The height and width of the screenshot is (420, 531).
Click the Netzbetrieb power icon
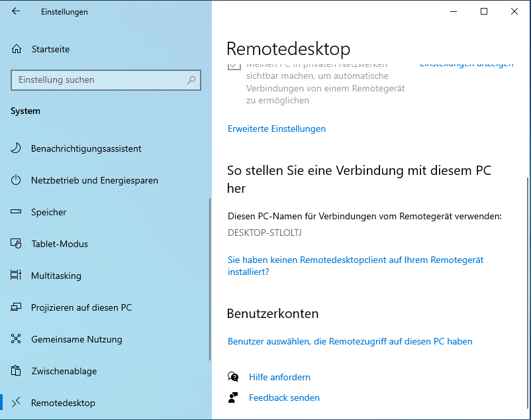17,180
